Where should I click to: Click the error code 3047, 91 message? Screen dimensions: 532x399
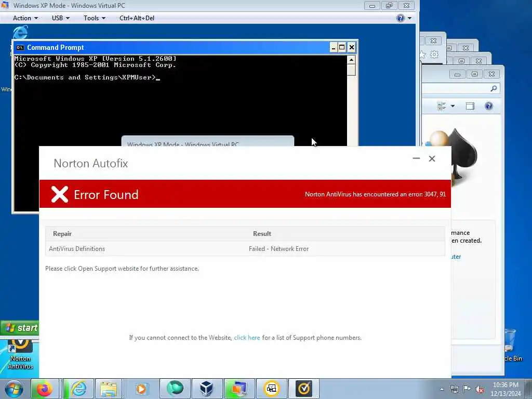[x=375, y=194]
